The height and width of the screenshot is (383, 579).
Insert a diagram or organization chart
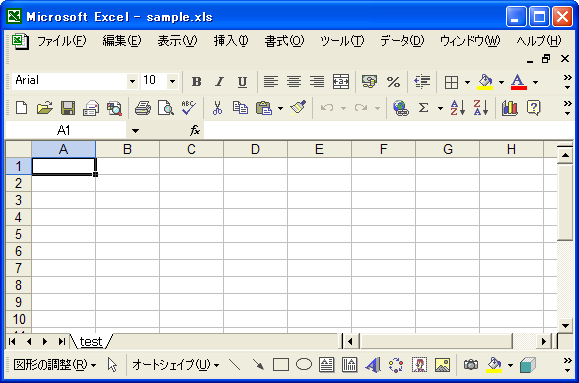pos(396,365)
